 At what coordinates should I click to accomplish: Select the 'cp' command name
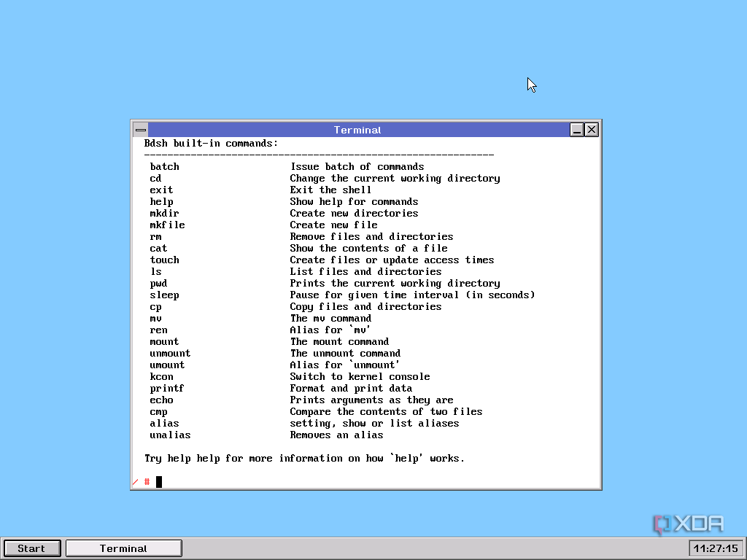(156, 307)
